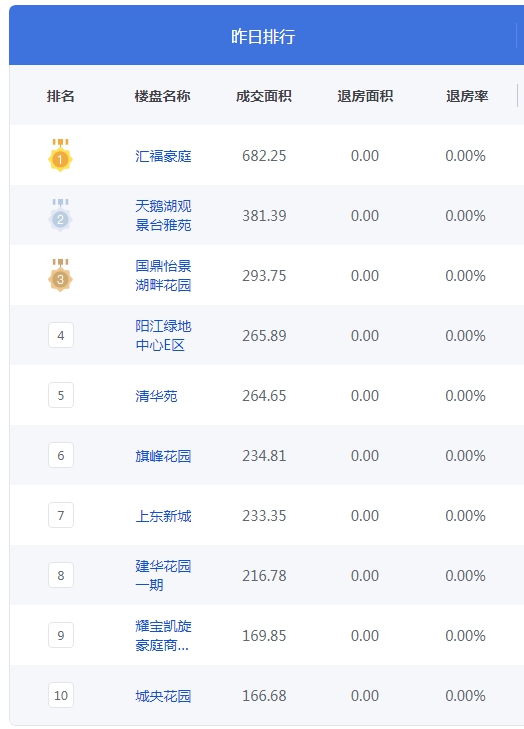Click the rank 7 number badge
The height and width of the screenshot is (729, 524).
click(61, 515)
